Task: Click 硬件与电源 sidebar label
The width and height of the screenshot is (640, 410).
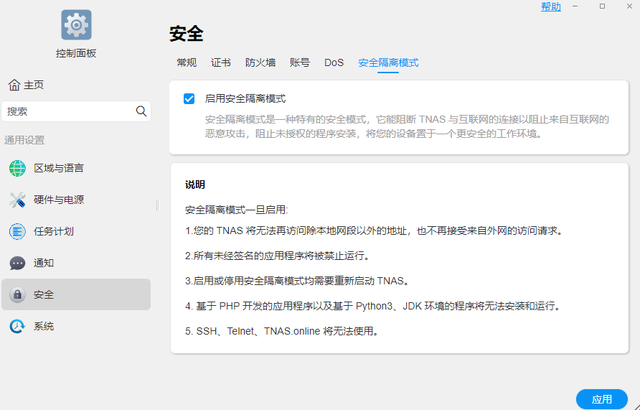Action: tap(59, 200)
